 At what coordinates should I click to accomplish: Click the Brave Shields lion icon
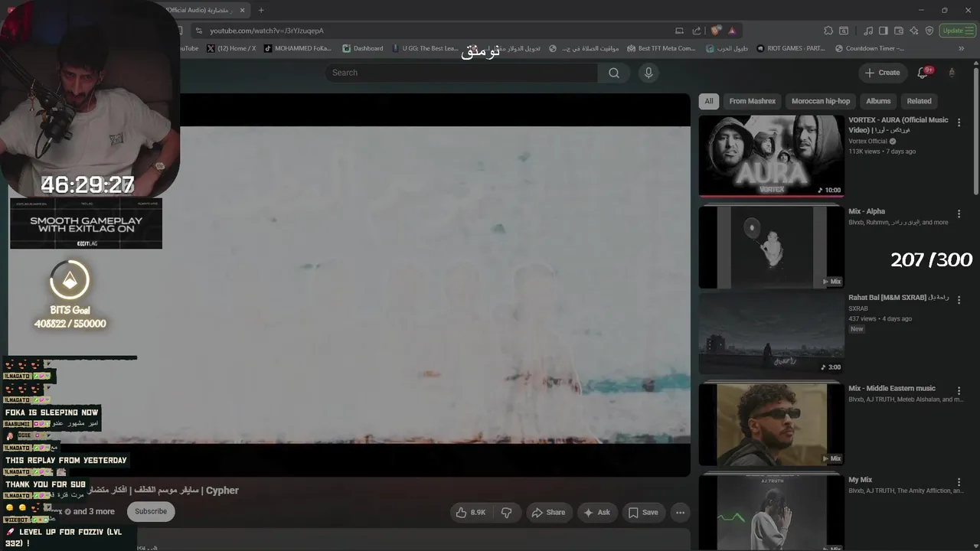pos(715,31)
